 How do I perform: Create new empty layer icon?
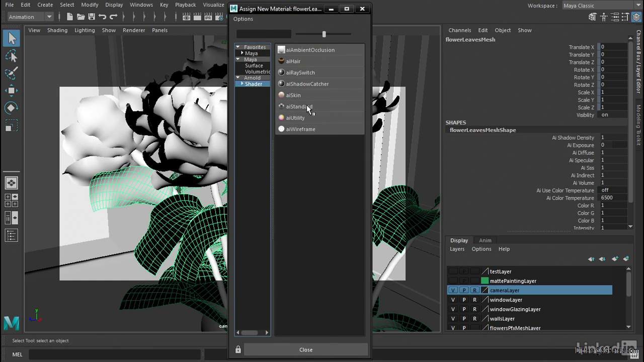pos(615,259)
